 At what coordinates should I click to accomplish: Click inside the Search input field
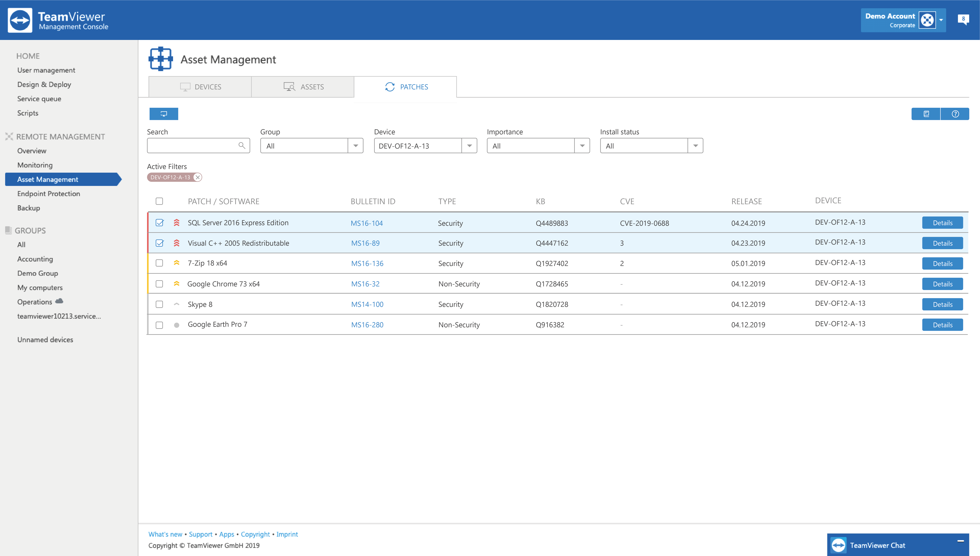pyautogui.click(x=198, y=145)
